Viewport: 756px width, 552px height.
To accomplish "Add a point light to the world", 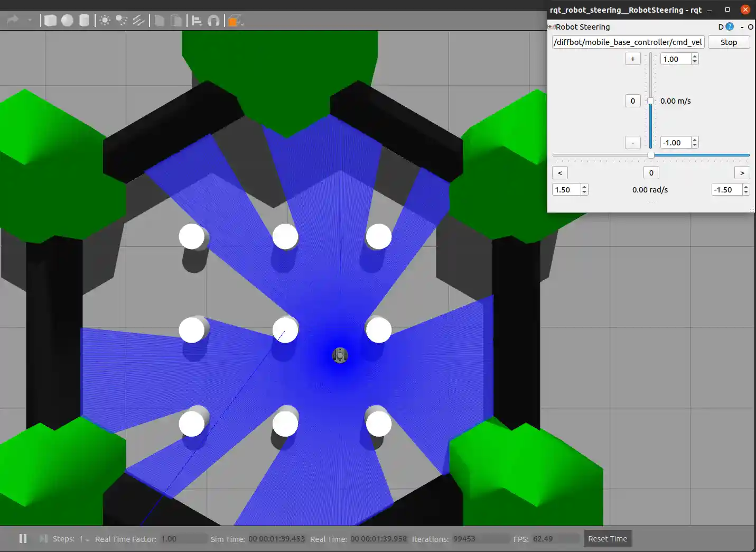I will pos(105,21).
